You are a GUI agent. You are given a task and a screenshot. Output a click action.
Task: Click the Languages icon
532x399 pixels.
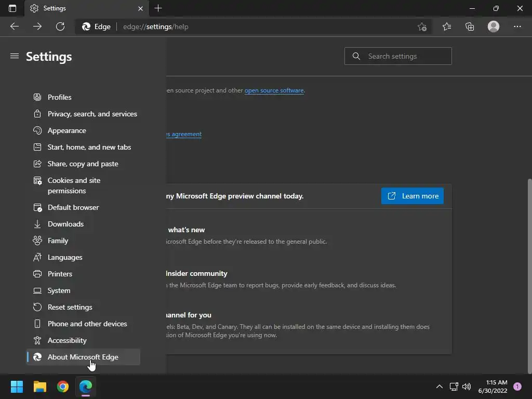point(37,257)
